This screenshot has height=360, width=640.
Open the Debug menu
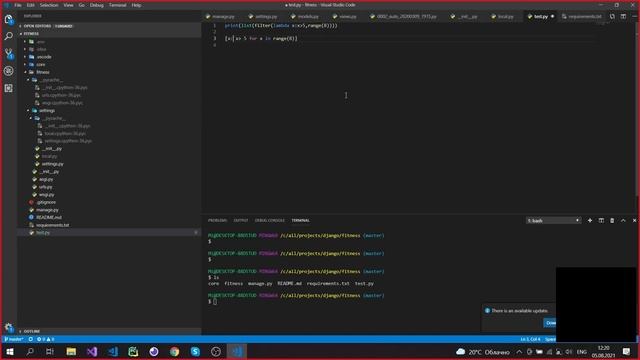pyautogui.click(x=96, y=5)
